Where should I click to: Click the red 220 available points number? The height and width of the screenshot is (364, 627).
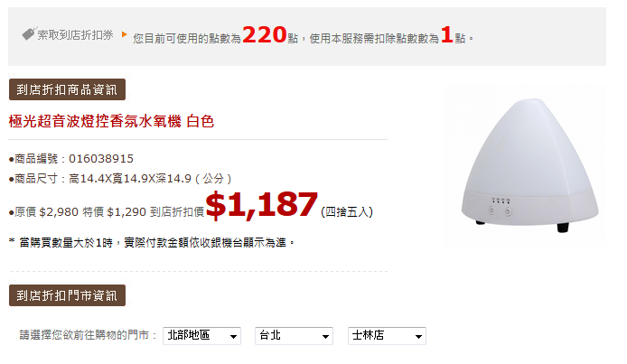[265, 34]
